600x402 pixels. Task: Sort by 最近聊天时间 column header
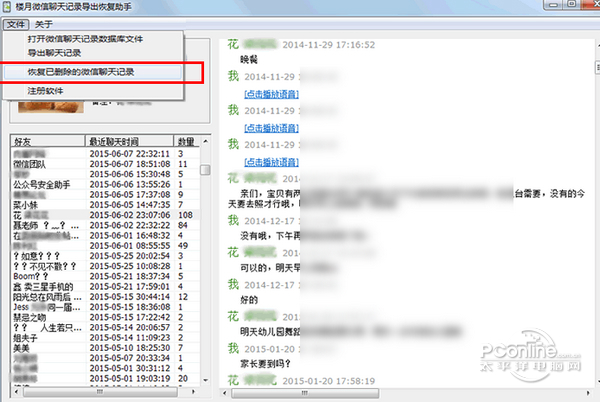click(x=129, y=142)
